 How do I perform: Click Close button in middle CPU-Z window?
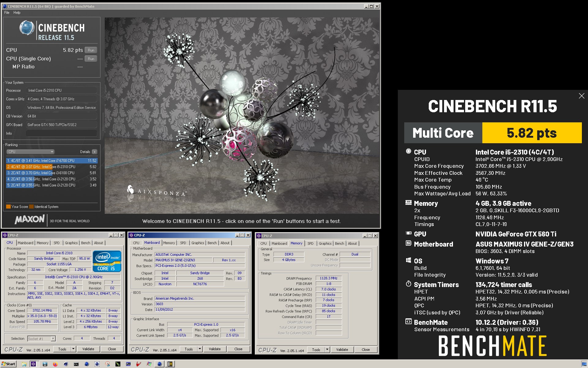(238, 349)
